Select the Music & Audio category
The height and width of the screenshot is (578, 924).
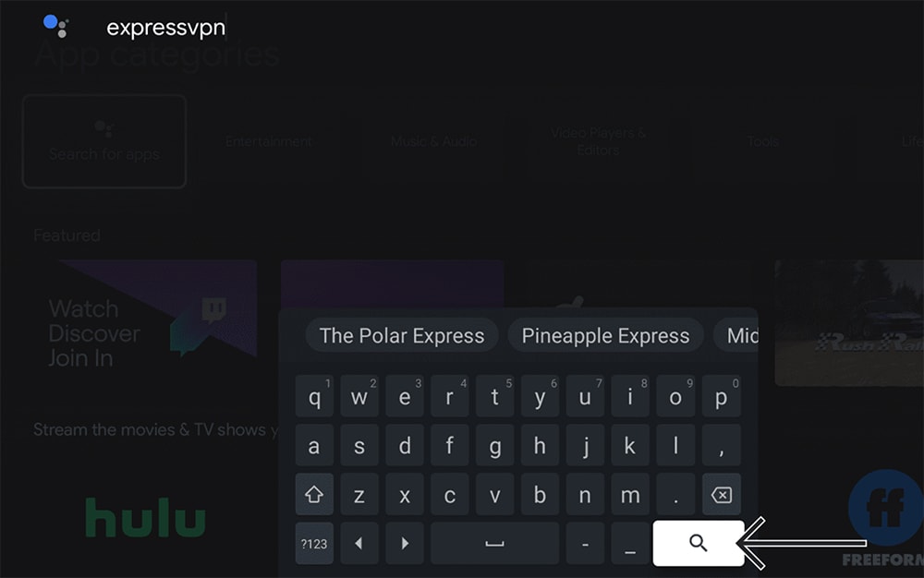pyautogui.click(x=433, y=141)
